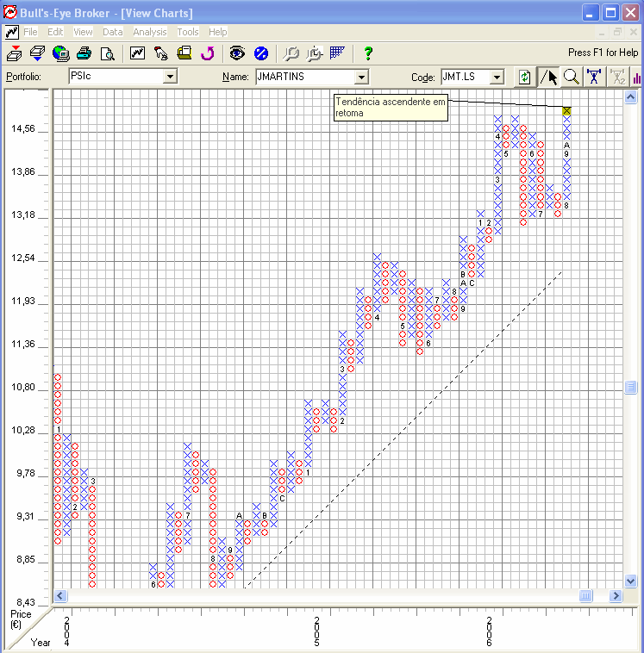Open the Data menu

[x=113, y=32]
